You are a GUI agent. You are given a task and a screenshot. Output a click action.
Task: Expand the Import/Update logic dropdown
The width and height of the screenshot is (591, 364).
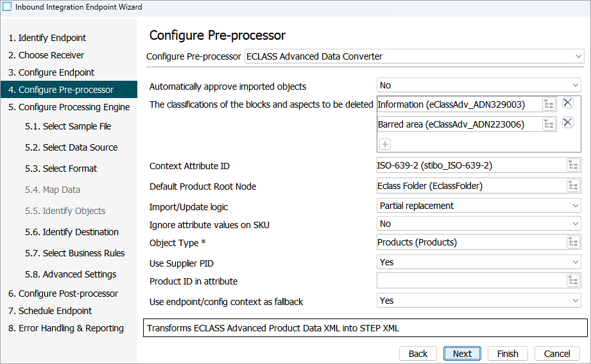(x=479, y=206)
